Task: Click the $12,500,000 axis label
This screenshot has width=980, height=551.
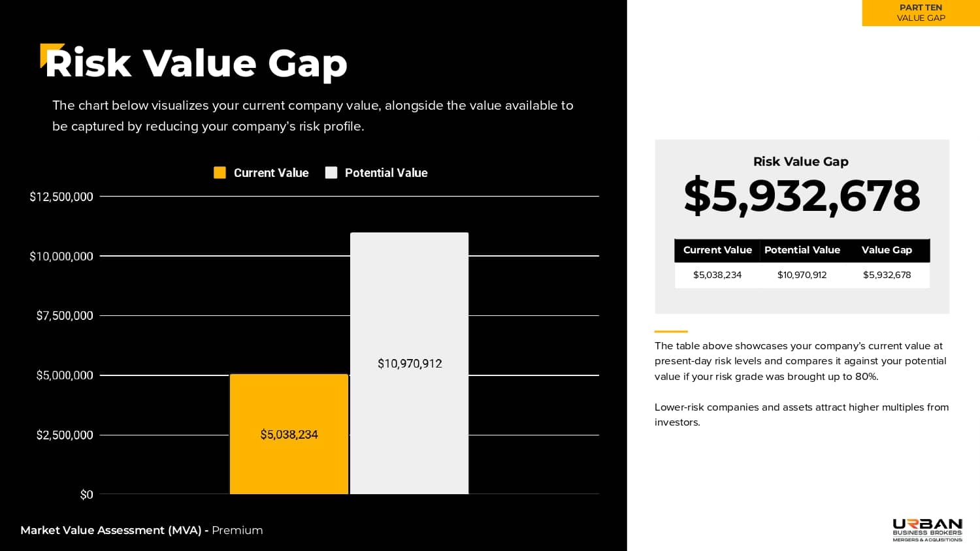Action: pos(61,197)
